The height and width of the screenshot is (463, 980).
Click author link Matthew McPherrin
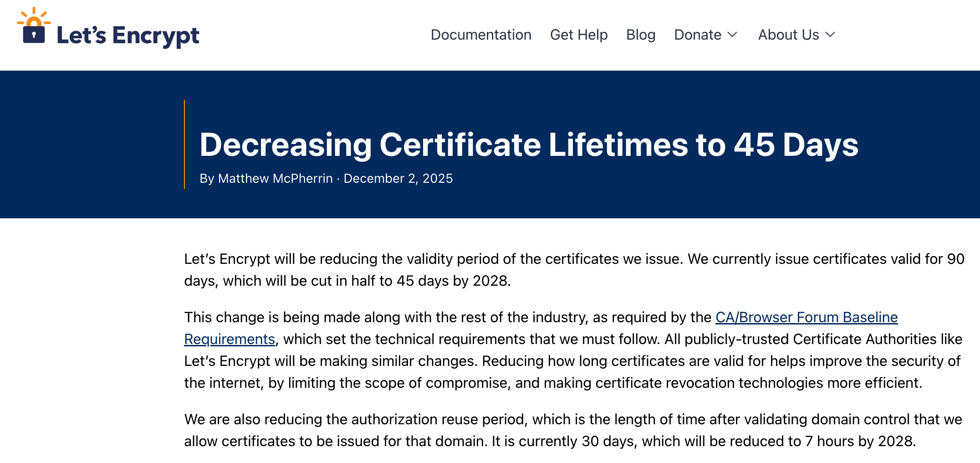[275, 179]
